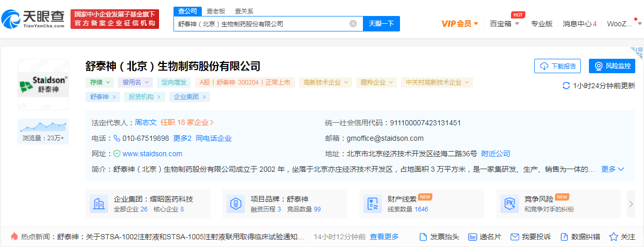Click the 热点新闻 flame icon
The height and width of the screenshot is (247, 644).
pyautogui.click(x=14, y=237)
